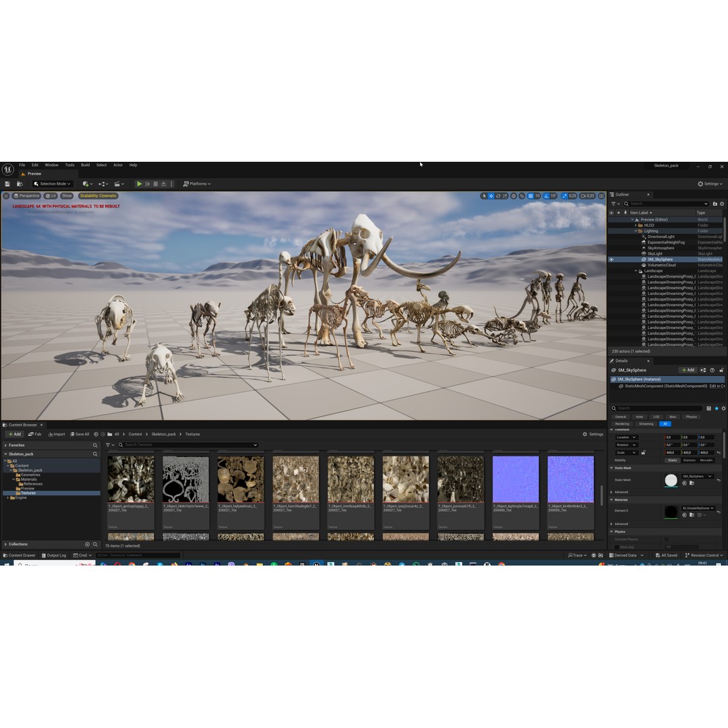The image size is (728, 728).
Task: Switch the world/local coordinate globe icon
Action: point(514,196)
